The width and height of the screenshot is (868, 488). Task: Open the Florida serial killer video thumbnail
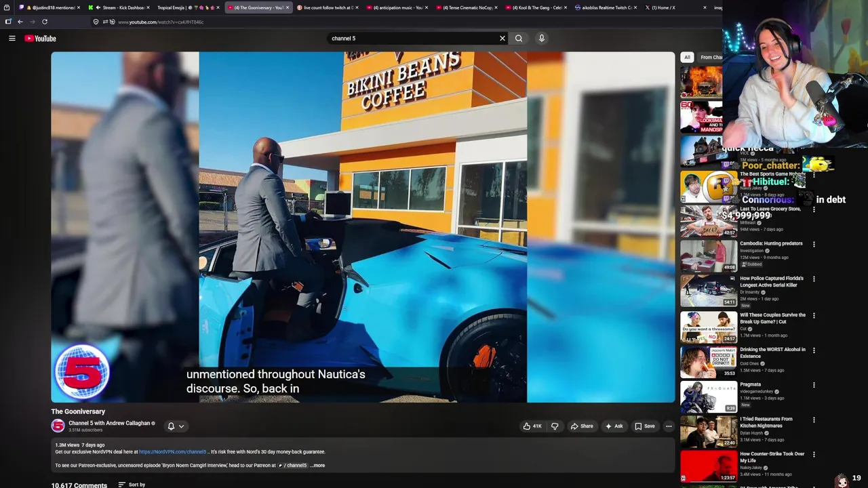click(x=709, y=291)
